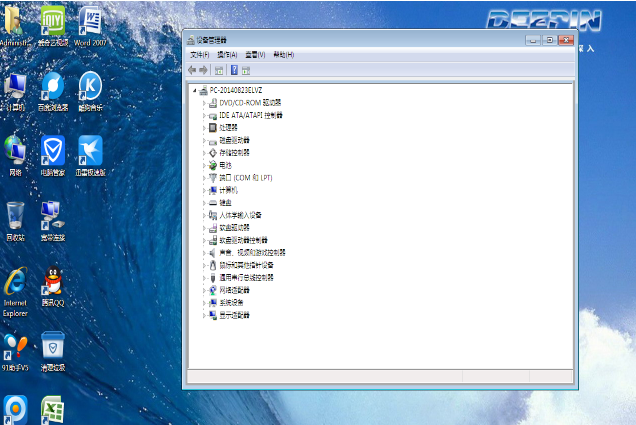Select the 显示适配器 label
Viewport: 636px width, 425px height.
(x=234, y=316)
